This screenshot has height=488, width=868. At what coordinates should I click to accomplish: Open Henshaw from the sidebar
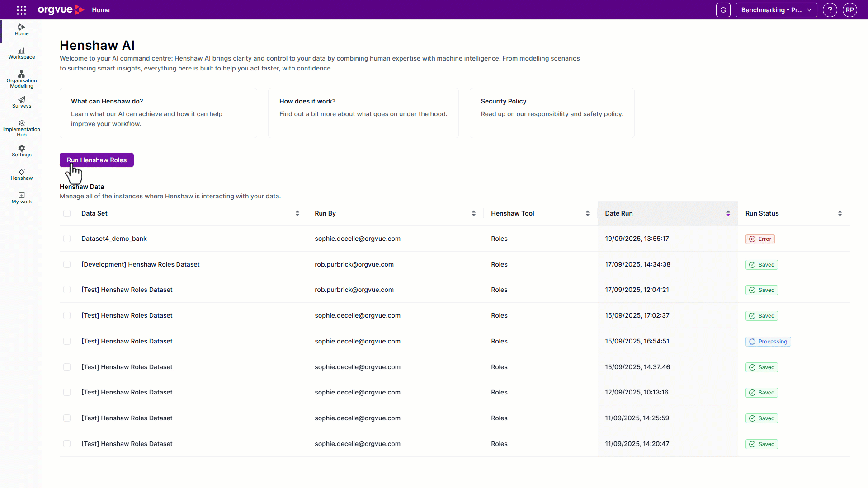[x=22, y=174]
